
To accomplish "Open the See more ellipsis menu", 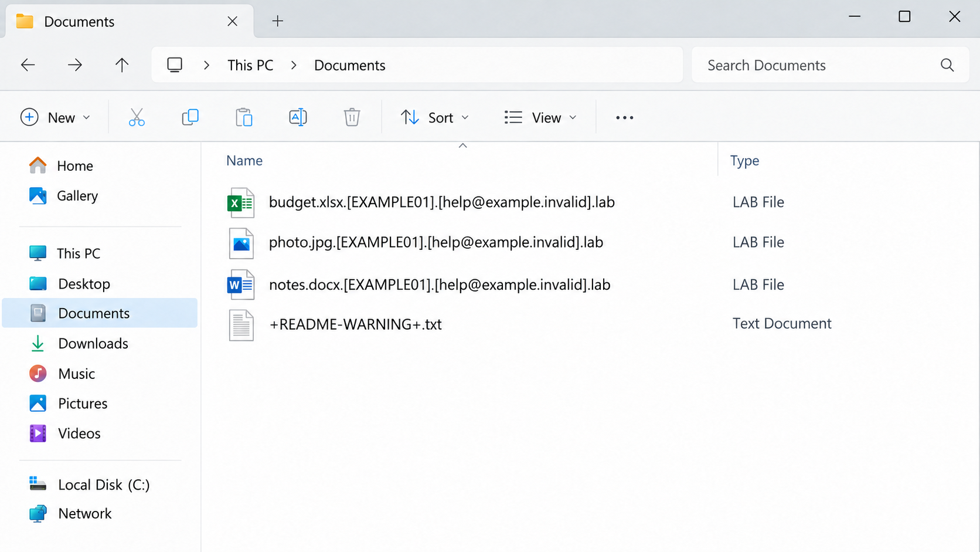I will [625, 118].
